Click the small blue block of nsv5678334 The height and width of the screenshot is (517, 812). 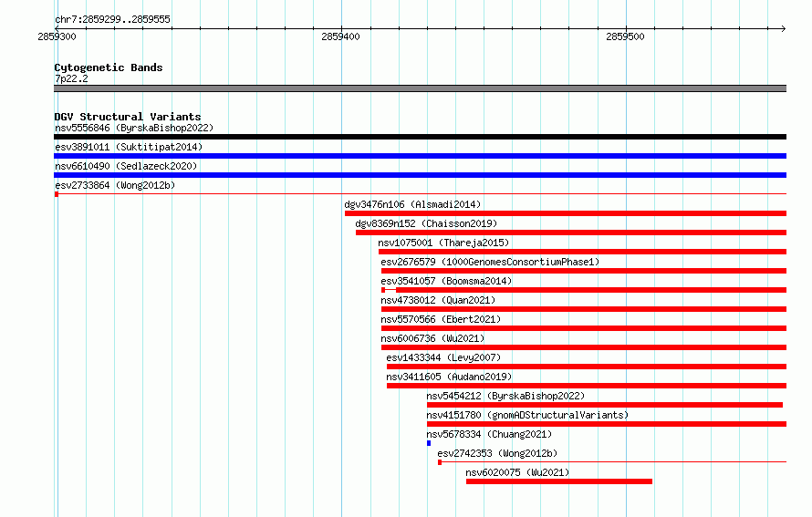pos(429,443)
